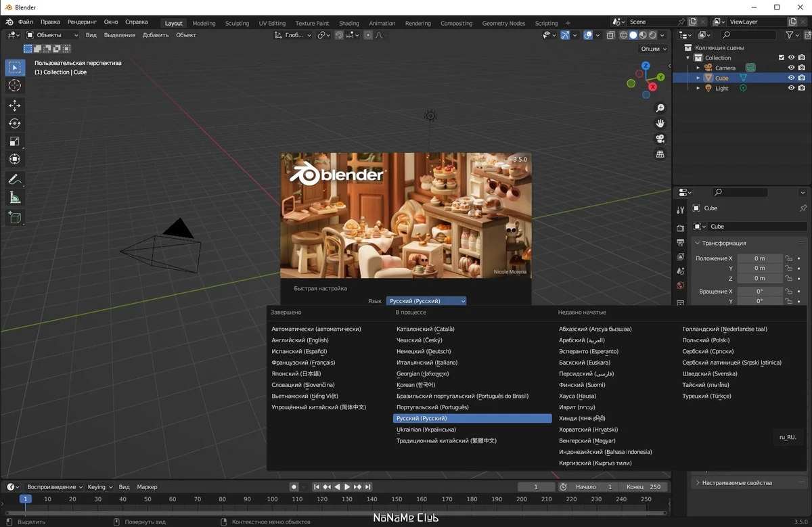Play the animation forward
The width and height of the screenshot is (812, 527).
pos(347,487)
